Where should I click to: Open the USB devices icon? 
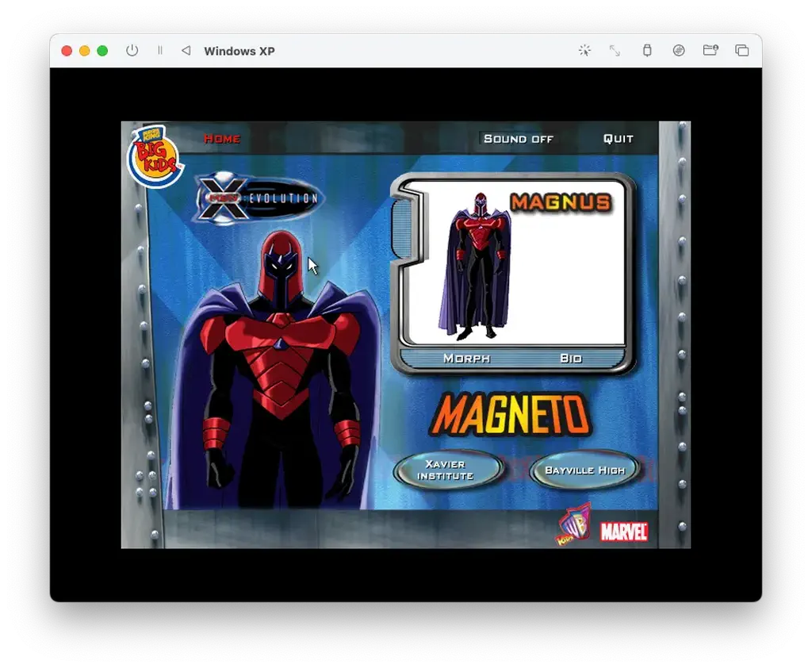pos(647,50)
